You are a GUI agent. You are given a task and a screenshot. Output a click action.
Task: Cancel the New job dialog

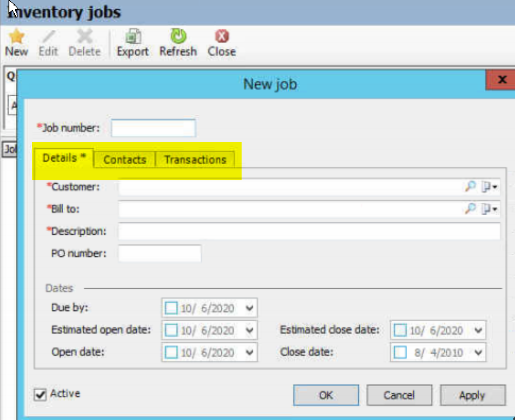[399, 395]
